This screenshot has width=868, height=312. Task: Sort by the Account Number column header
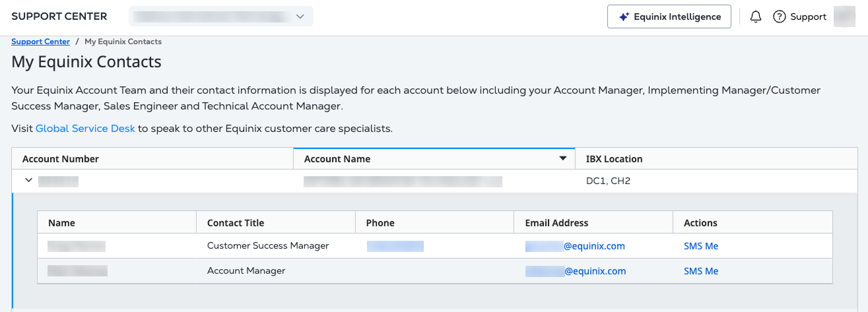point(61,159)
